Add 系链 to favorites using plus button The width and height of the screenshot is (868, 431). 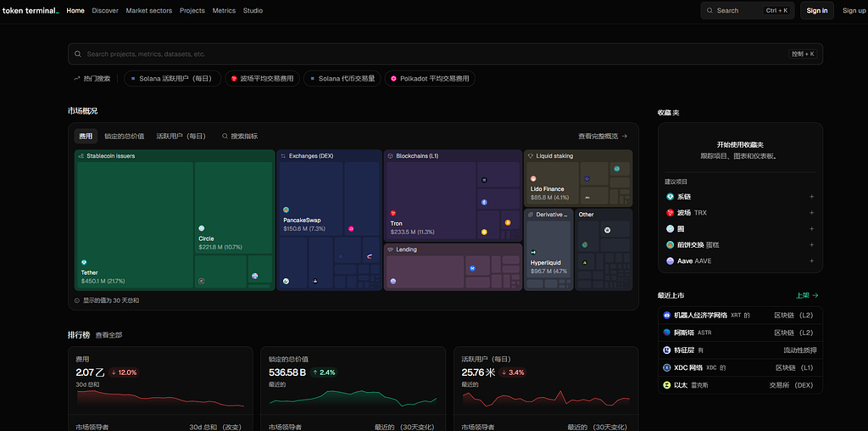coord(811,197)
